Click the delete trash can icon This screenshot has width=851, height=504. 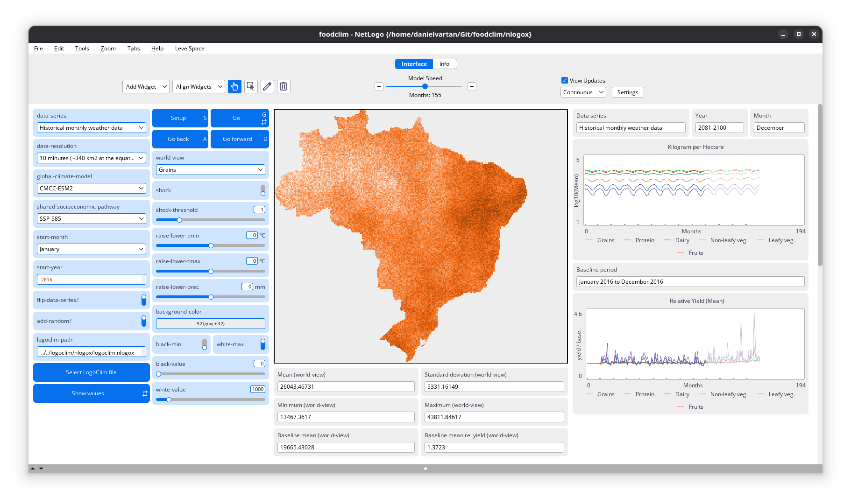[x=284, y=86]
